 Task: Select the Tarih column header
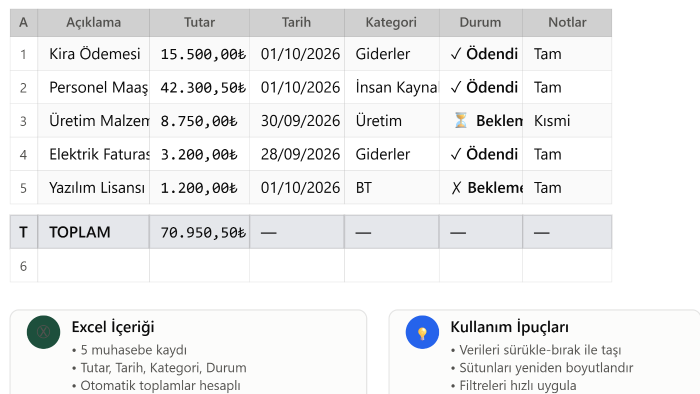296,22
